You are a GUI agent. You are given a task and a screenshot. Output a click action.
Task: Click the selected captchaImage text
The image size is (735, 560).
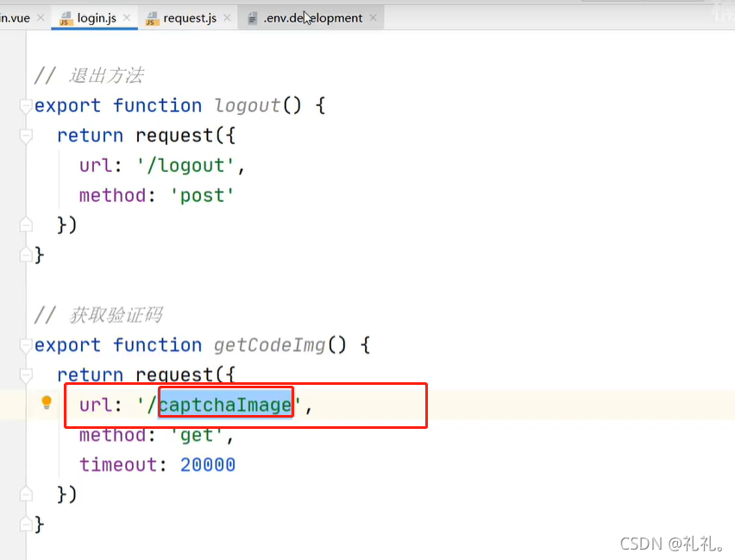click(x=225, y=405)
